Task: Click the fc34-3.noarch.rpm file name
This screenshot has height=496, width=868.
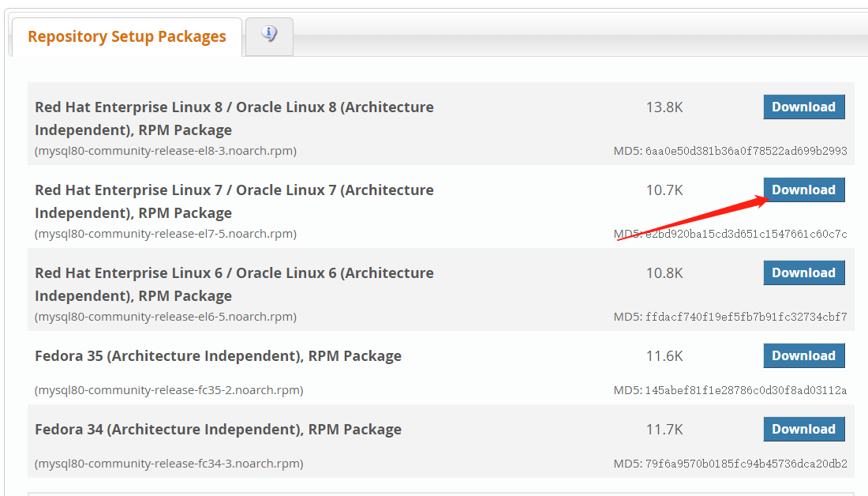Action: [169, 464]
